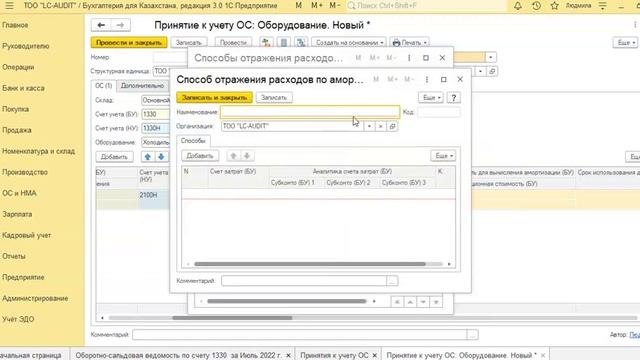640x360 pixels.
Task: Click the list dialog's horizontal scrollbar
Action: (x=287, y=301)
